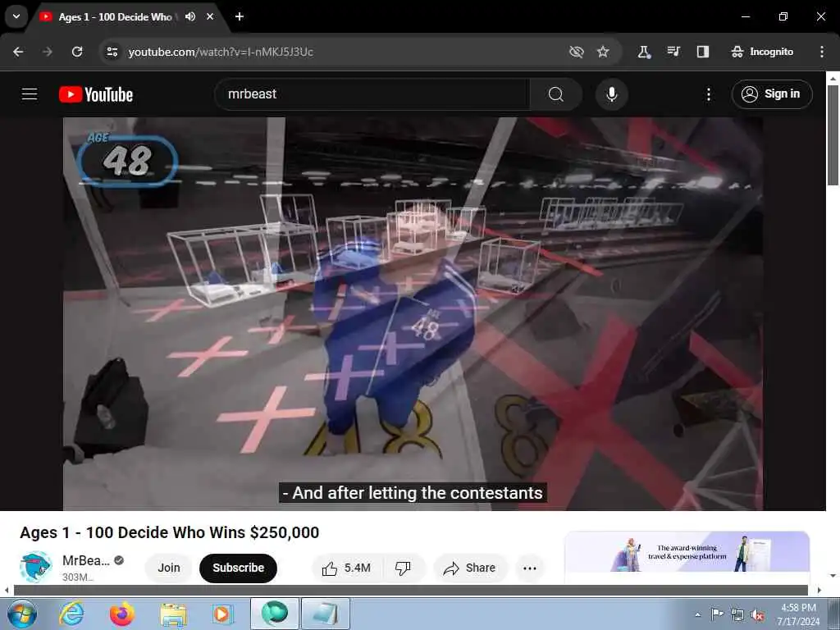
Task: Mute the tab via its speaker icon
Action: [190, 16]
